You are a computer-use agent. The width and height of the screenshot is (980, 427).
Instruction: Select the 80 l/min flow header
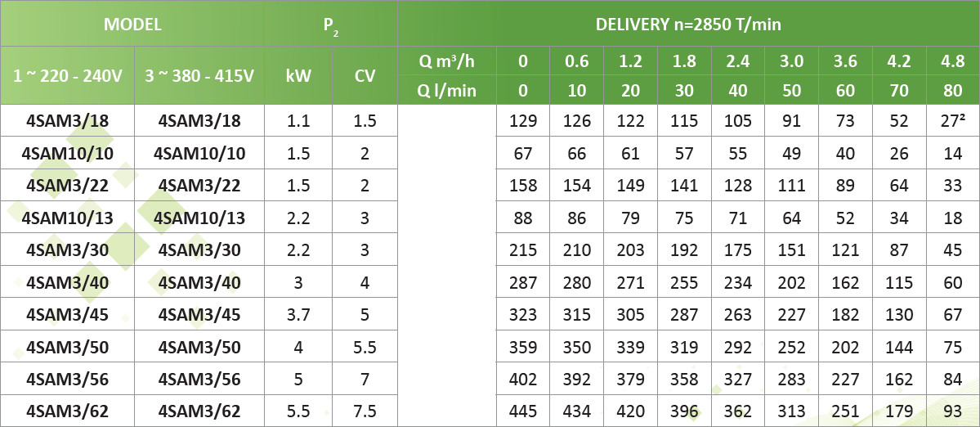(x=952, y=90)
